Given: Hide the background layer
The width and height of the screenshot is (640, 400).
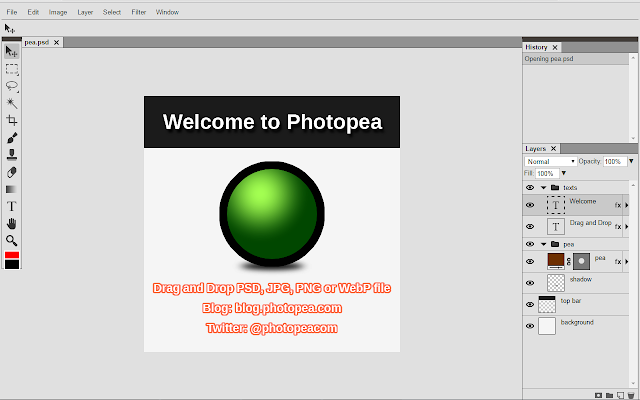Looking at the screenshot, I should coord(530,326).
